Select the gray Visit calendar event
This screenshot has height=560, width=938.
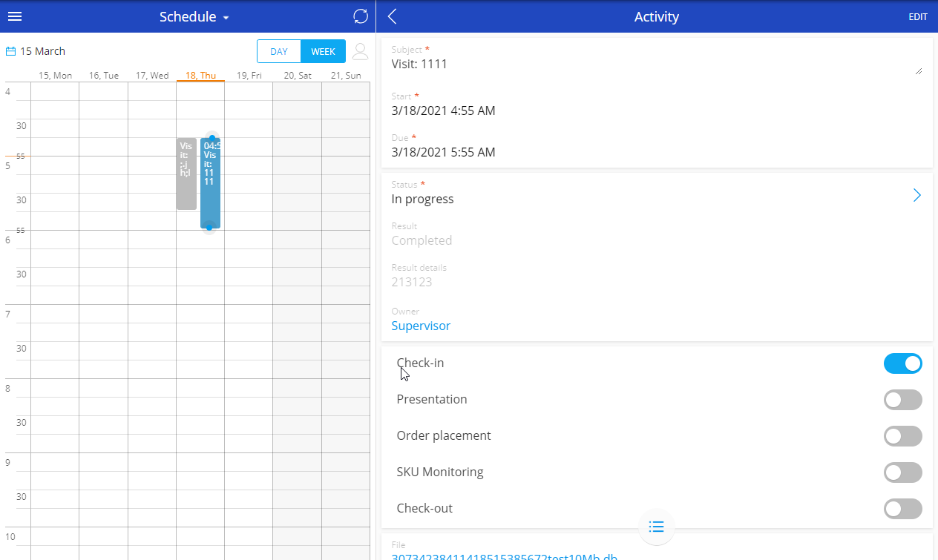pos(186,174)
